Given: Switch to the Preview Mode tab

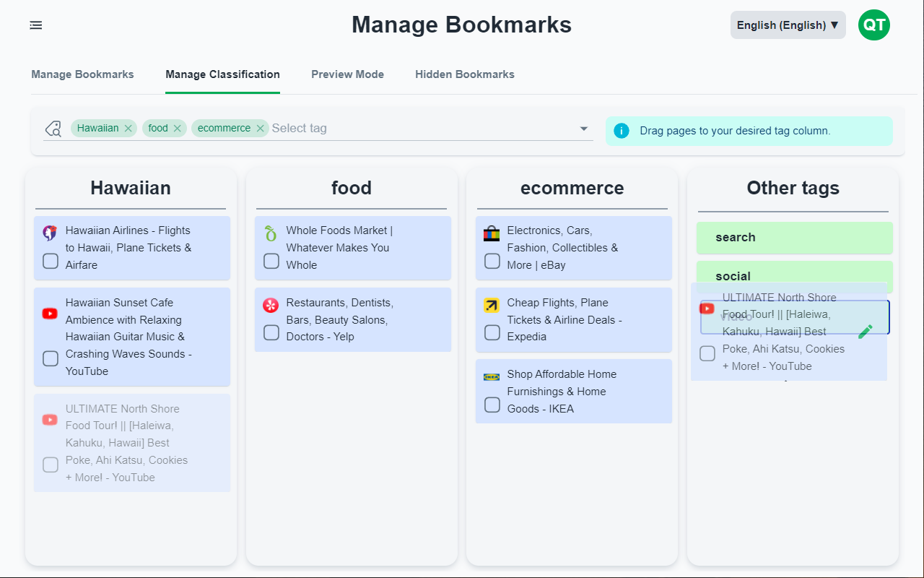Looking at the screenshot, I should tap(347, 74).
